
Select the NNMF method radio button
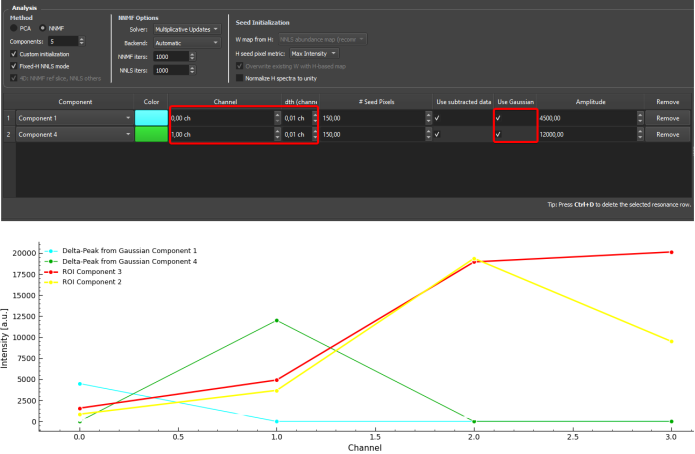coord(43,28)
